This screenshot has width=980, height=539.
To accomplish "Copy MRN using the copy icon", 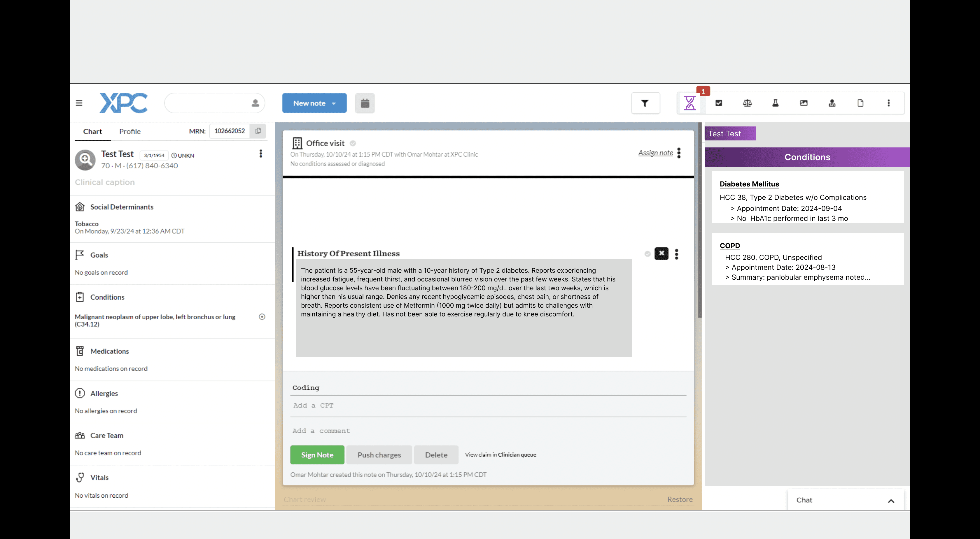I will click(x=258, y=131).
